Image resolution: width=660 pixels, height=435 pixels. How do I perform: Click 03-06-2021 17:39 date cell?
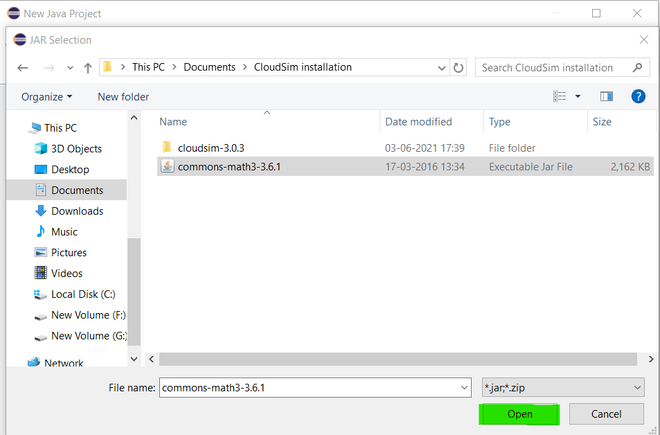(424, 148)
